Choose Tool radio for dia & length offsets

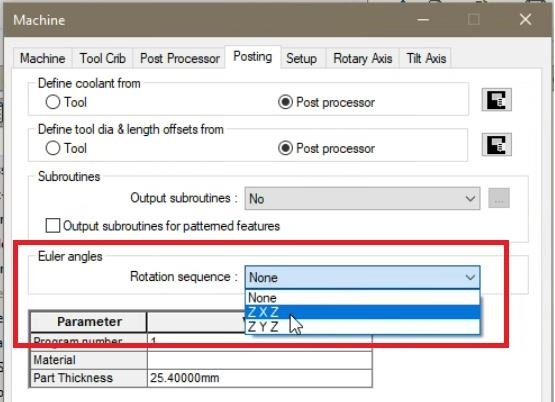click(x=53, y=148)
